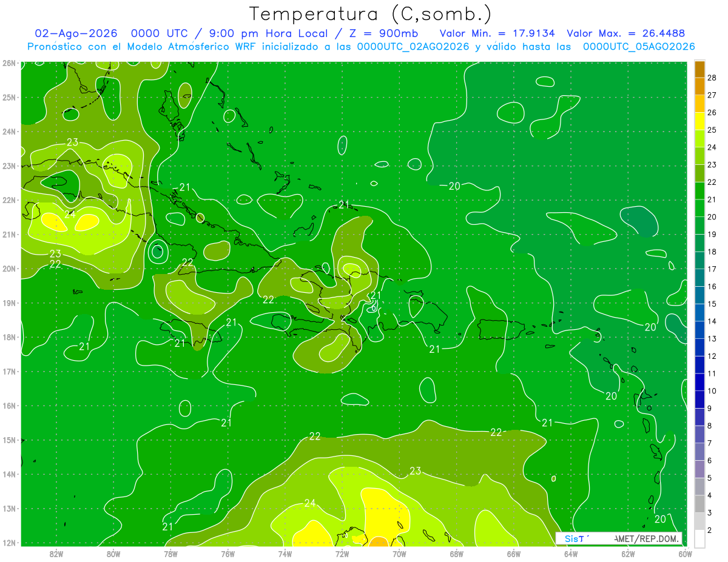Click latitude axis label 14N
This screenshot has width=728, height=562.
point(8,474)
